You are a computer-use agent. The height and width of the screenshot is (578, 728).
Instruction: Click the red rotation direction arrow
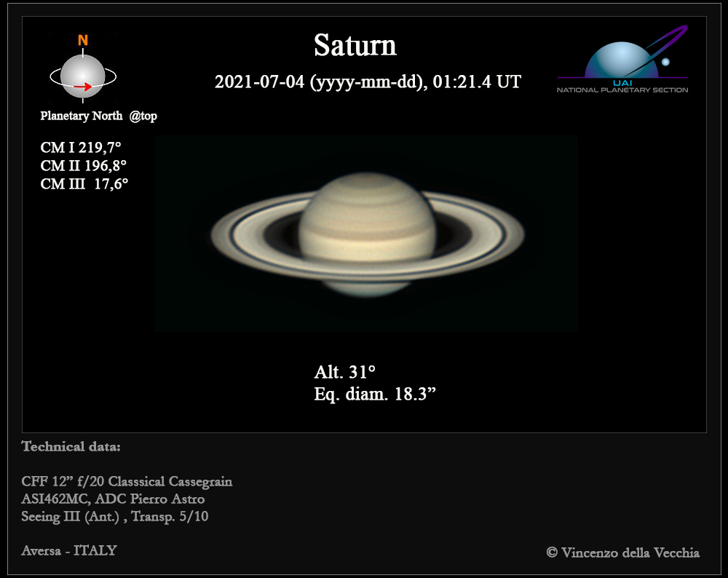83,87
